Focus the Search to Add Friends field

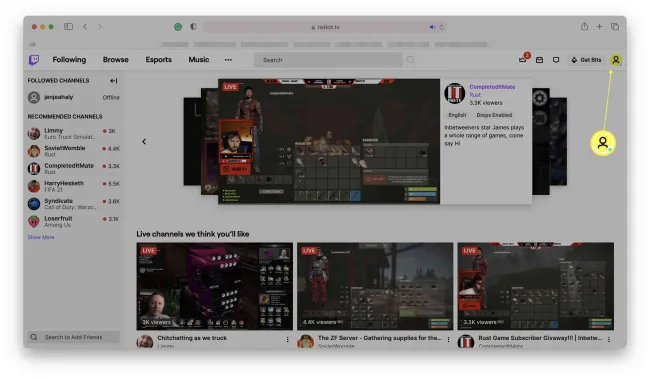coord(74,337)
